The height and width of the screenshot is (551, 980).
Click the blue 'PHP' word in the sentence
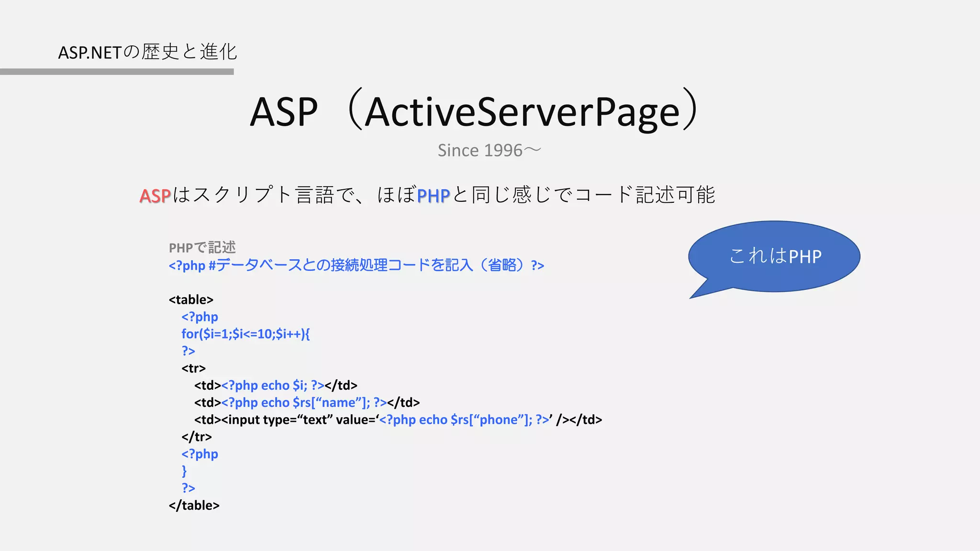(434, 196)
